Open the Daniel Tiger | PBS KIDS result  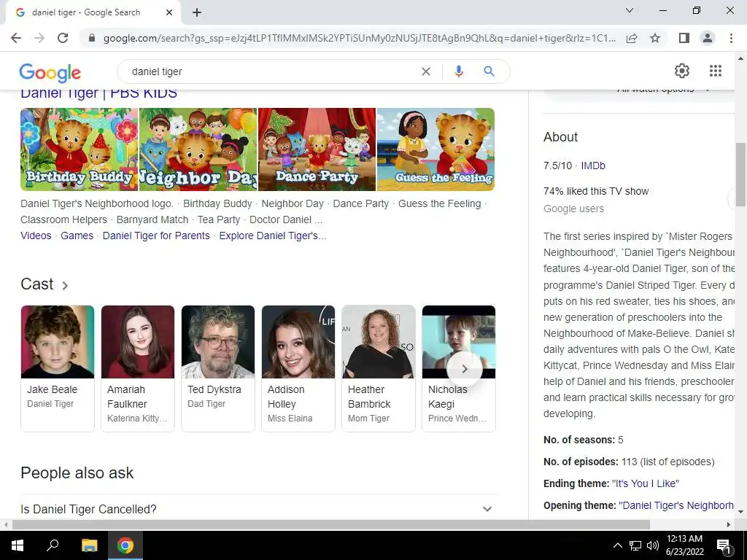coord(98,93)
